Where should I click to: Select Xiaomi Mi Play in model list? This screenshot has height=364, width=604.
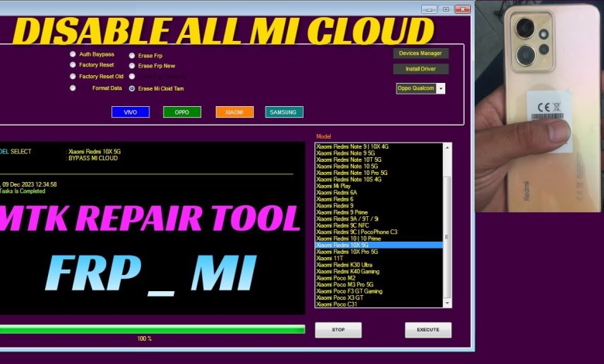click(379, 186)
